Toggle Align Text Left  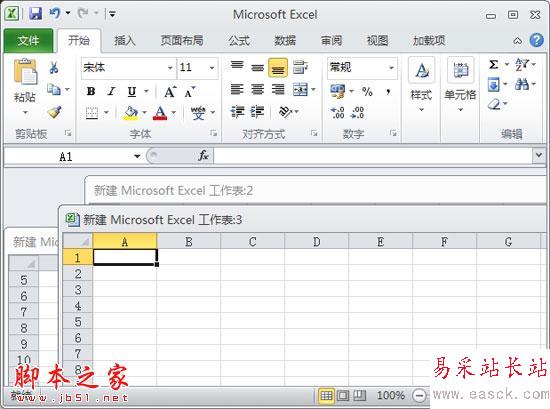pos(237,89)
